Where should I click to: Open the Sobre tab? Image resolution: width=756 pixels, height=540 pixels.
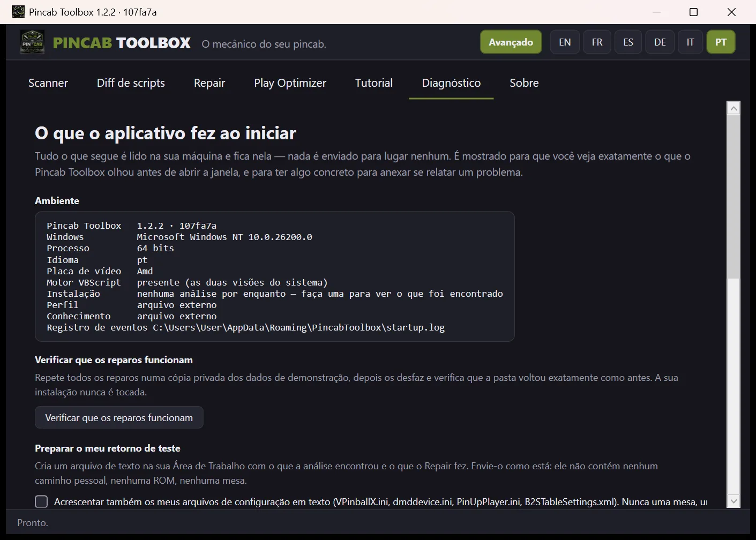pyautogui.click(x=524, y=83)
